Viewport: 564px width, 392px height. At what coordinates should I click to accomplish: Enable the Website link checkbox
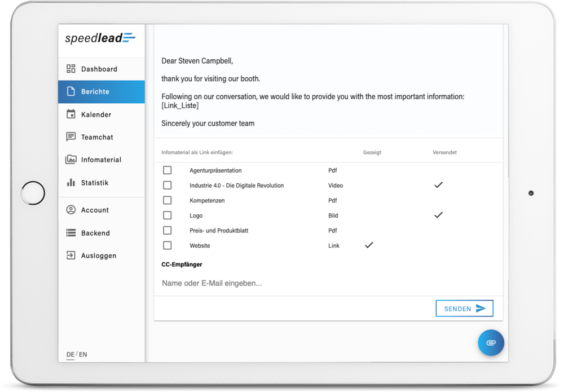(168, 245)
